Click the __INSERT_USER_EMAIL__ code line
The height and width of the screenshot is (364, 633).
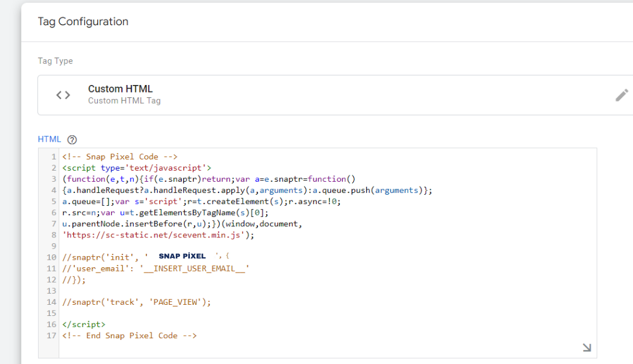[x=156, y=268]
